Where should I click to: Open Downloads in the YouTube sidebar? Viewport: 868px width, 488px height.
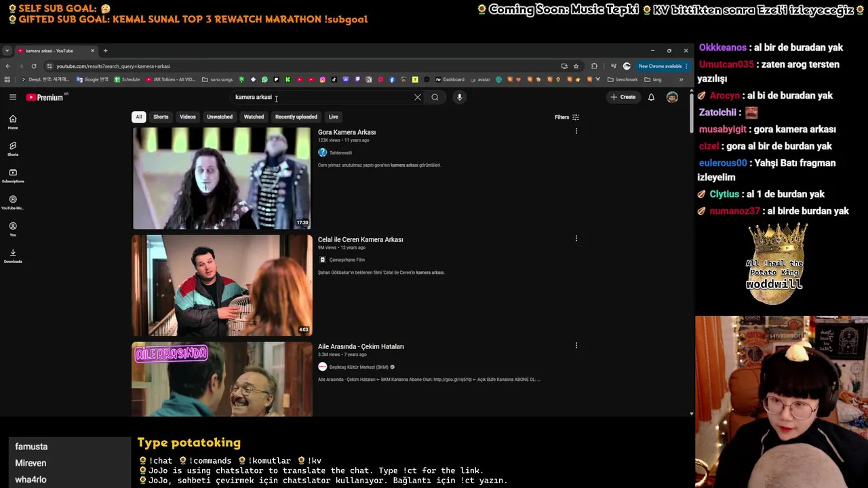pyautogui.click(x=13, y=256)
